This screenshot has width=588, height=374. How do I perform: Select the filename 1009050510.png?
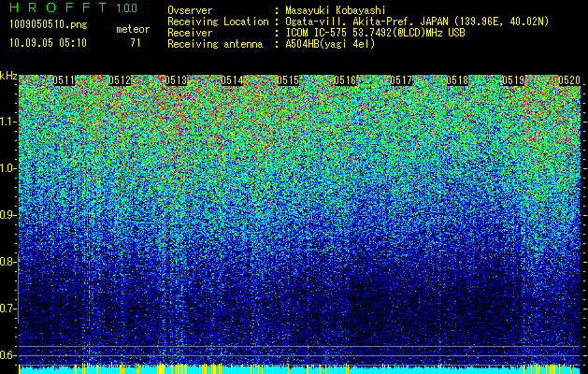coord(49,25)
